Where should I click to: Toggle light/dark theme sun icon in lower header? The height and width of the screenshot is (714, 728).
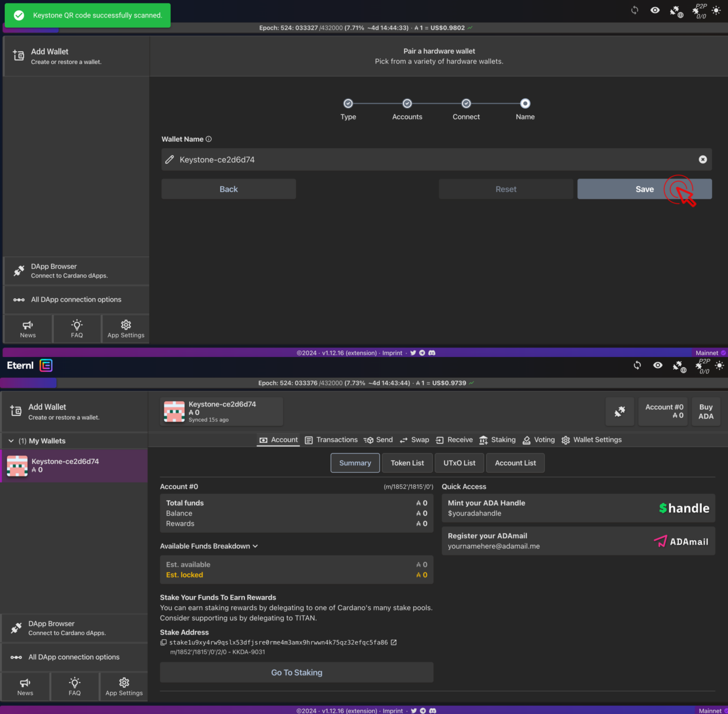(719, 366)
